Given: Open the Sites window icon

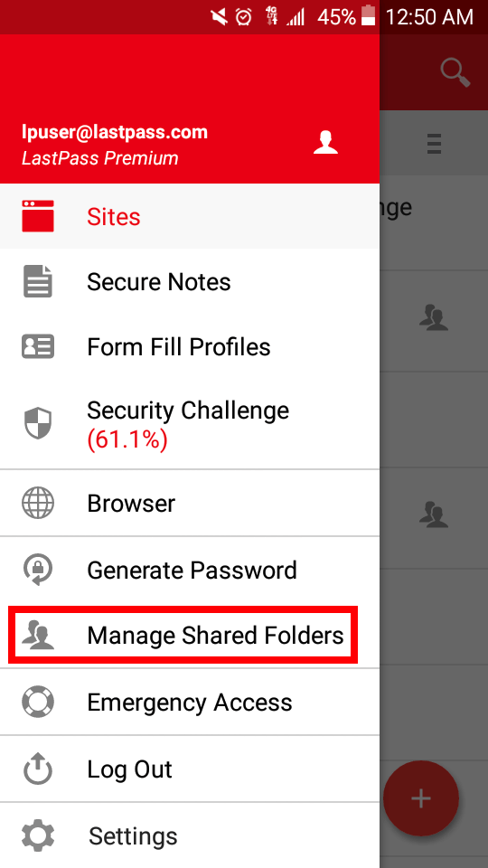Looking at the screenshot, I should coord(38,216).
